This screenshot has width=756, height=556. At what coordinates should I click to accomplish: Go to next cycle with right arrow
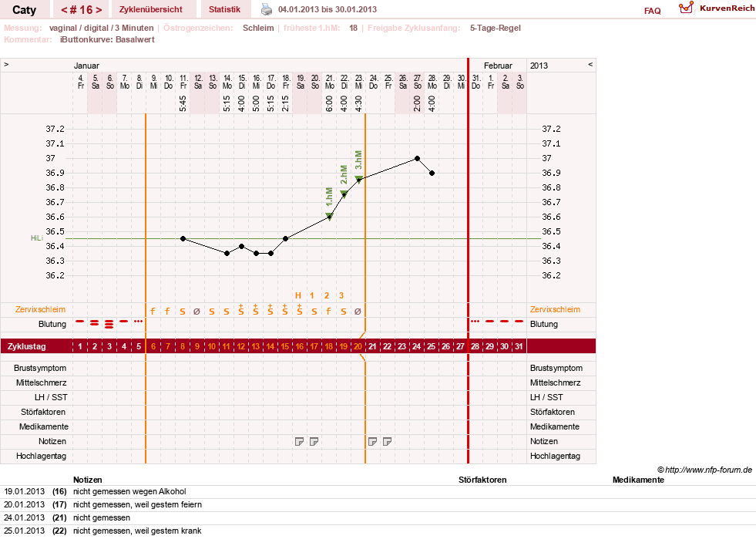pyautogui.click(x=99, y=10)
